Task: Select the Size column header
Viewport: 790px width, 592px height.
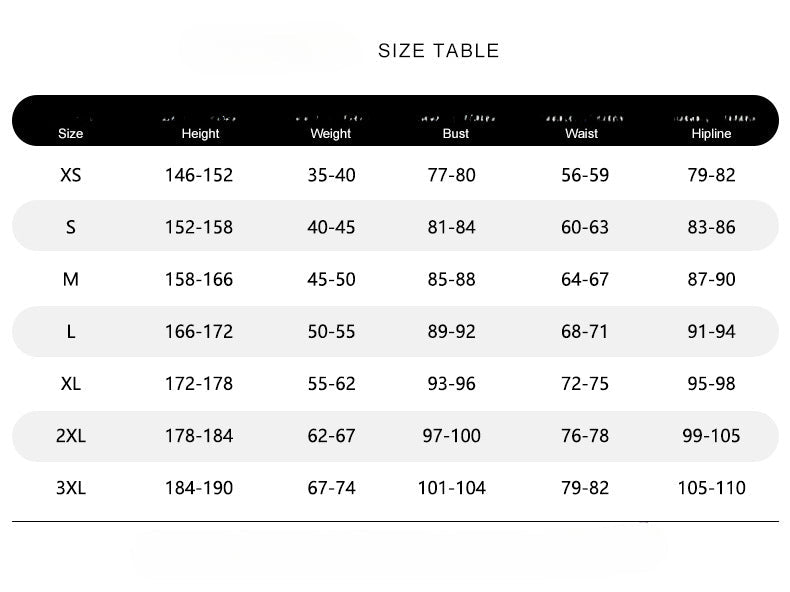Action: click(71, 133)
